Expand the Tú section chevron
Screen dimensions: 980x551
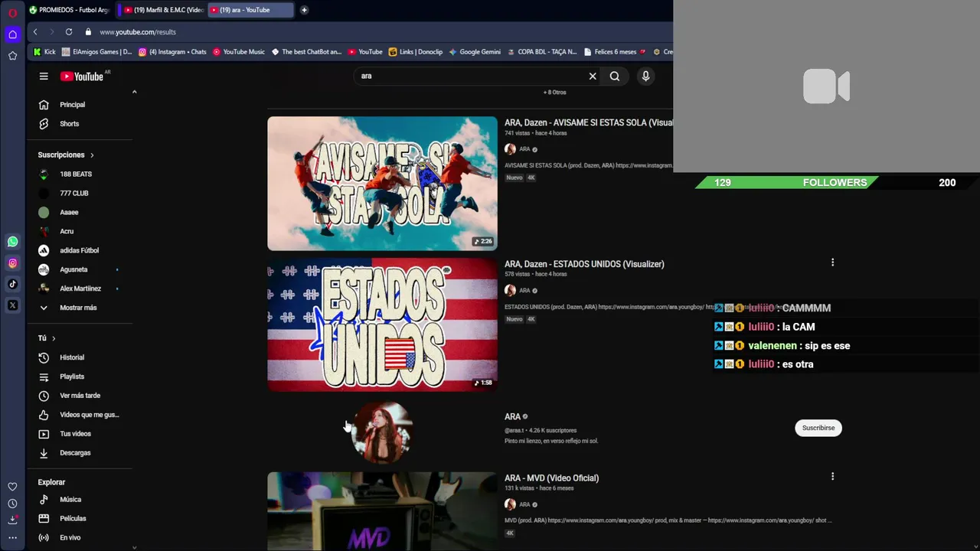(x=54, y=338)
